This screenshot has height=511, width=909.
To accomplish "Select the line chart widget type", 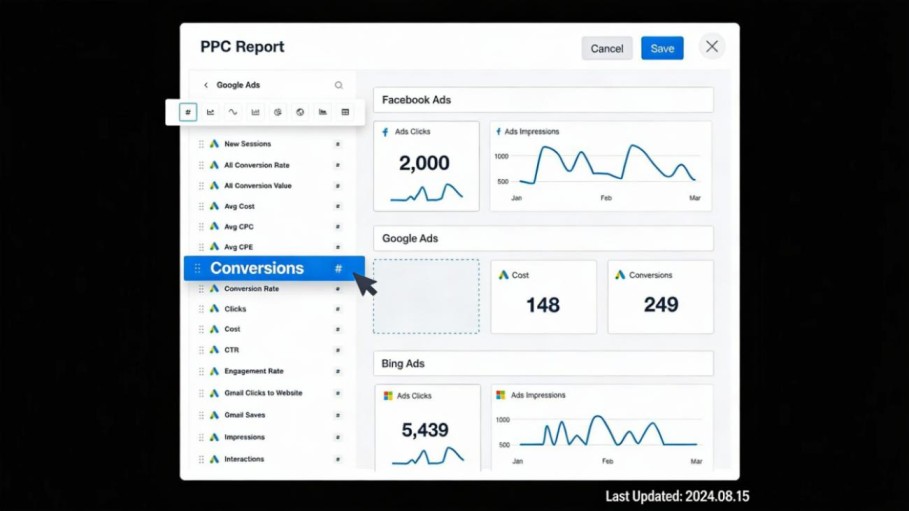I will coord(210,112).
